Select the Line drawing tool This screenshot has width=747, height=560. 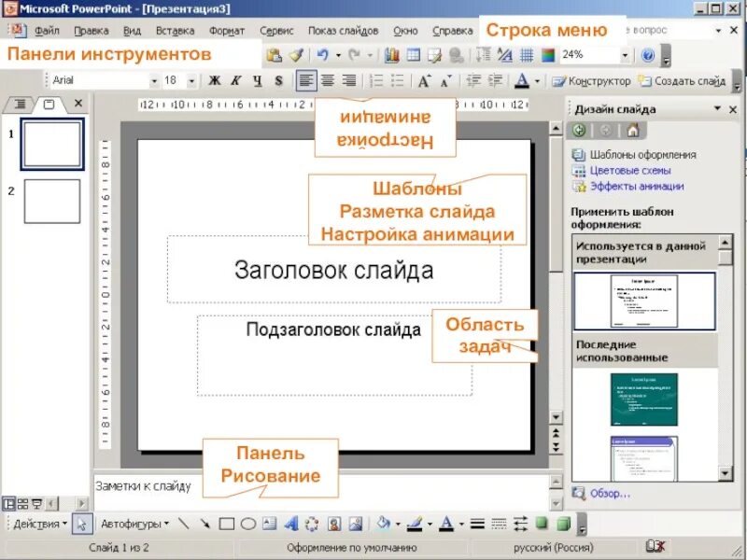coord(184,524)
